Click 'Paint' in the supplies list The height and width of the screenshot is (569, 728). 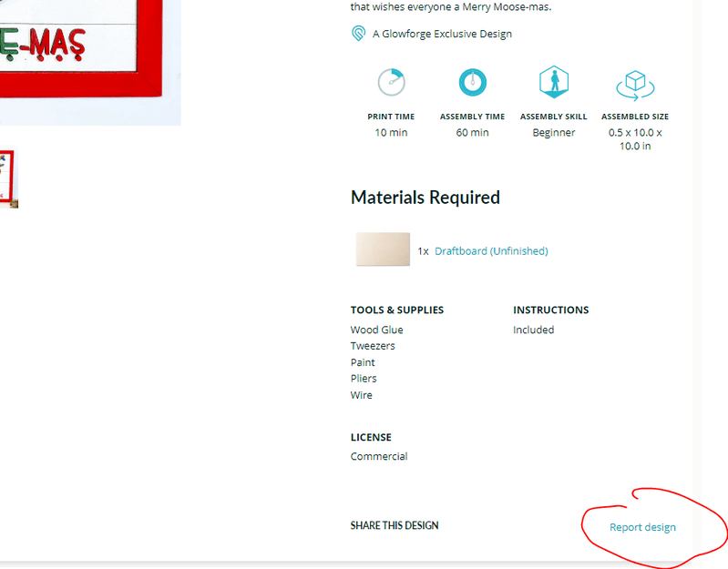363,362
